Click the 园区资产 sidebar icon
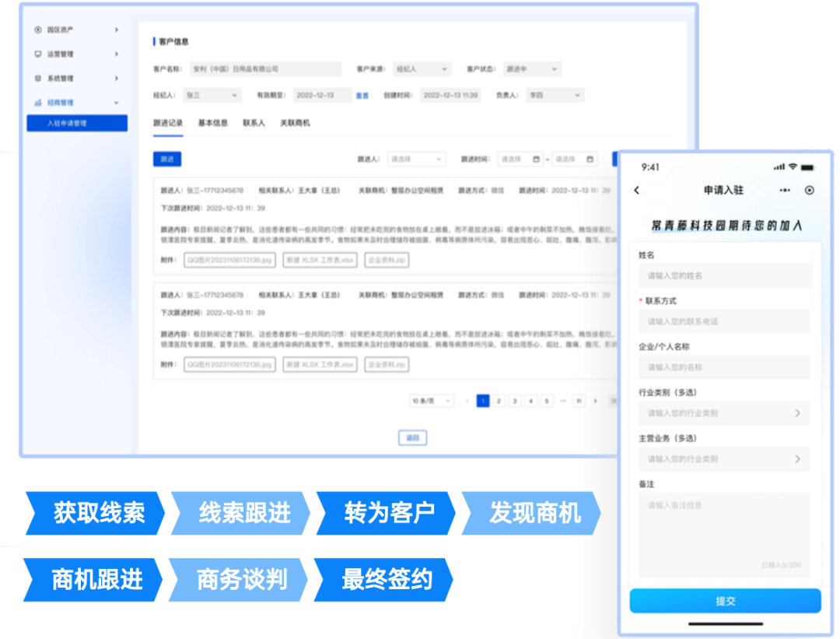 coord(37,30)
